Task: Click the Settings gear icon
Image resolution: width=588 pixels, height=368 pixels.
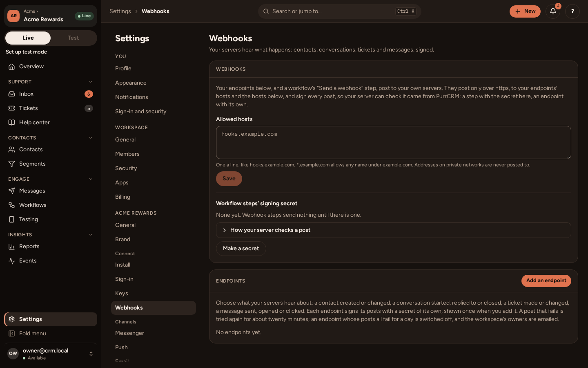Action: tap(12, 319)
